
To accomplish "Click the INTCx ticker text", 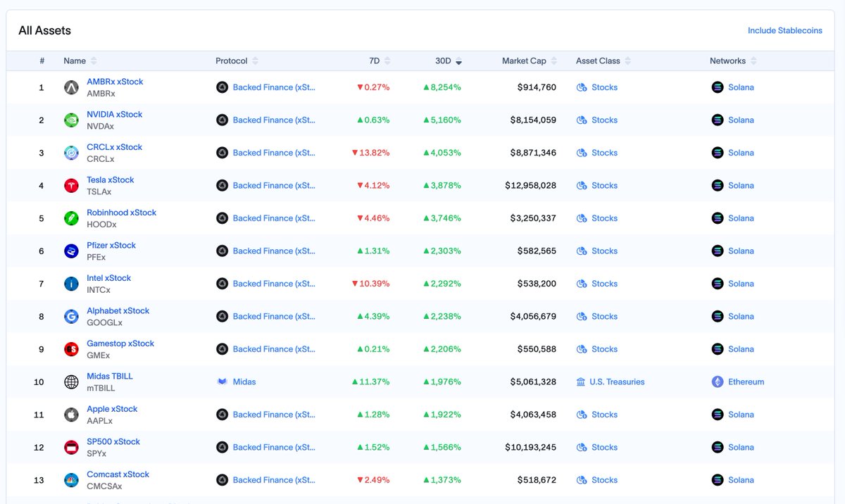I will 99,290.
